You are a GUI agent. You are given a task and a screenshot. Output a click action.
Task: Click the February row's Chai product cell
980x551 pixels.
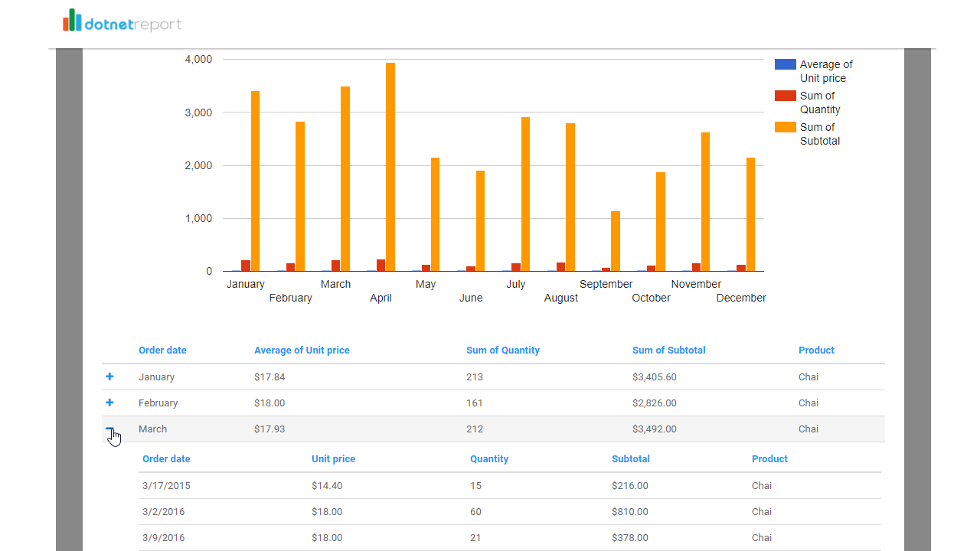[808, 403]
